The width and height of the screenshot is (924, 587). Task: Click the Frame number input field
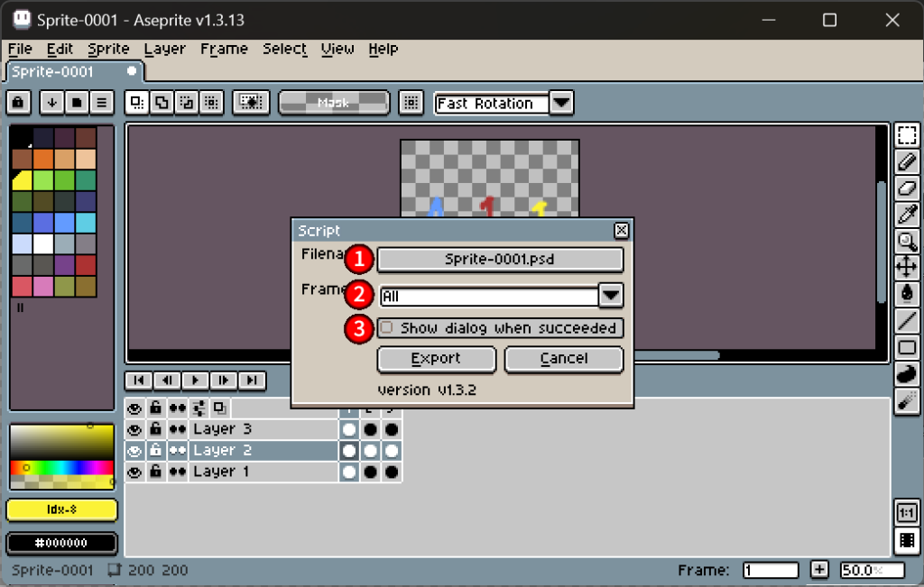pyautogui.click(x=771, y=570)
